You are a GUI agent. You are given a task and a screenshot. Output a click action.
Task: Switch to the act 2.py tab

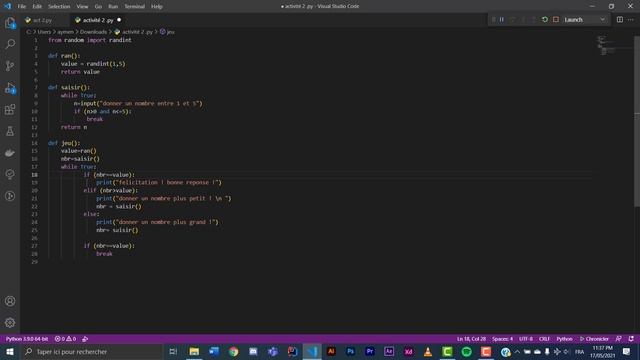[43, 20]
